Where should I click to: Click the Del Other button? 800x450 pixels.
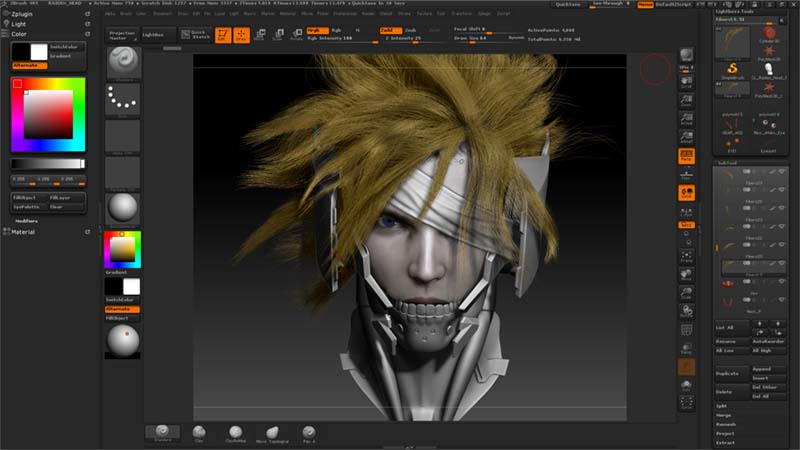click(768, 387)
